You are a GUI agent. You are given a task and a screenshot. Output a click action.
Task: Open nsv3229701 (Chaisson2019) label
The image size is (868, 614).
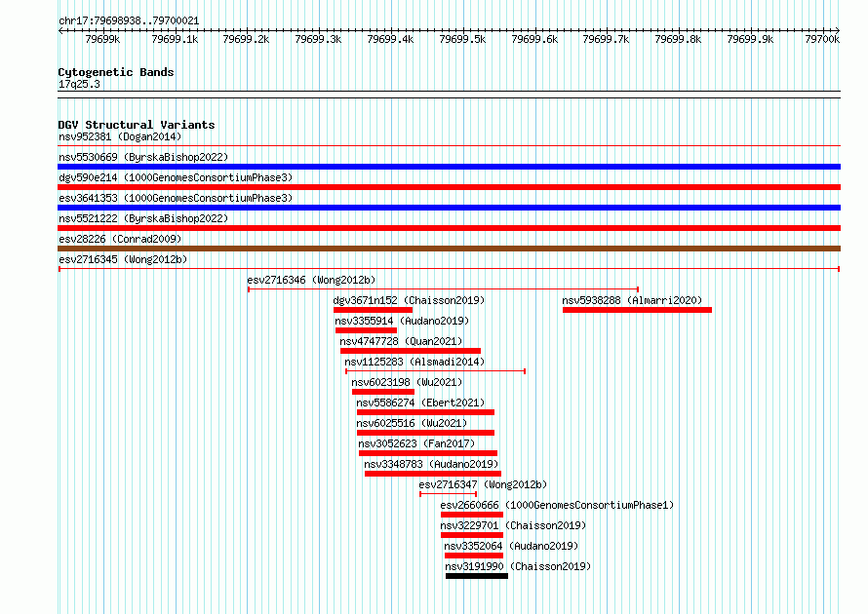point(513,525)
